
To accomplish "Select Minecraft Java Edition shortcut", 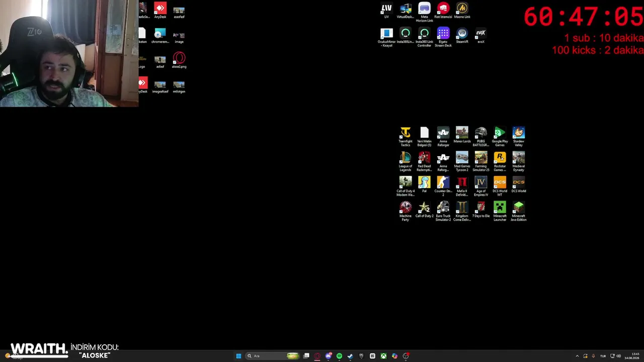I will tap(519, 212).
